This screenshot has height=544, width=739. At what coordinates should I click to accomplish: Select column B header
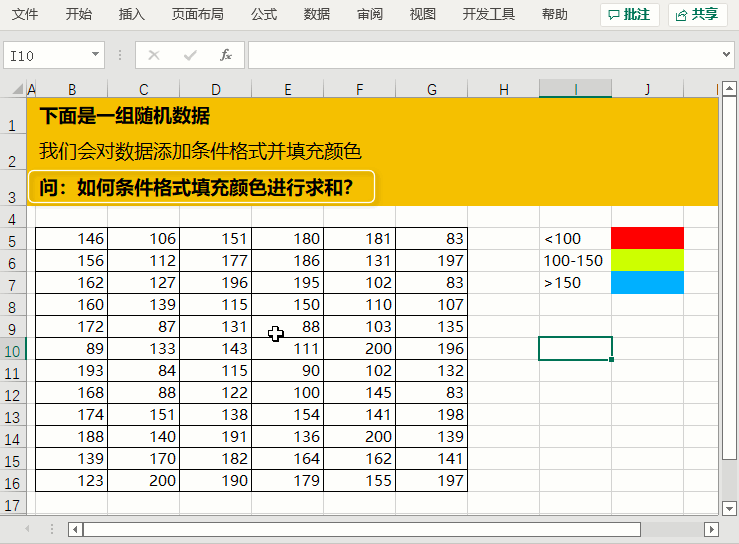72,89
